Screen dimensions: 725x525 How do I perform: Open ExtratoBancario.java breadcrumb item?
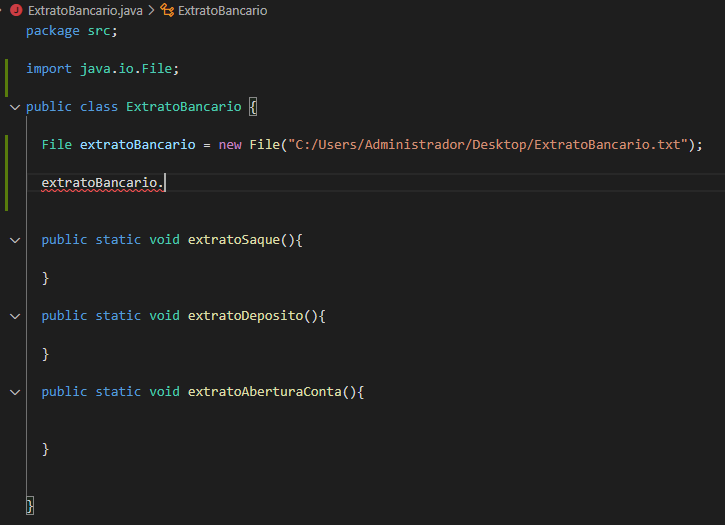click(85, 11)
